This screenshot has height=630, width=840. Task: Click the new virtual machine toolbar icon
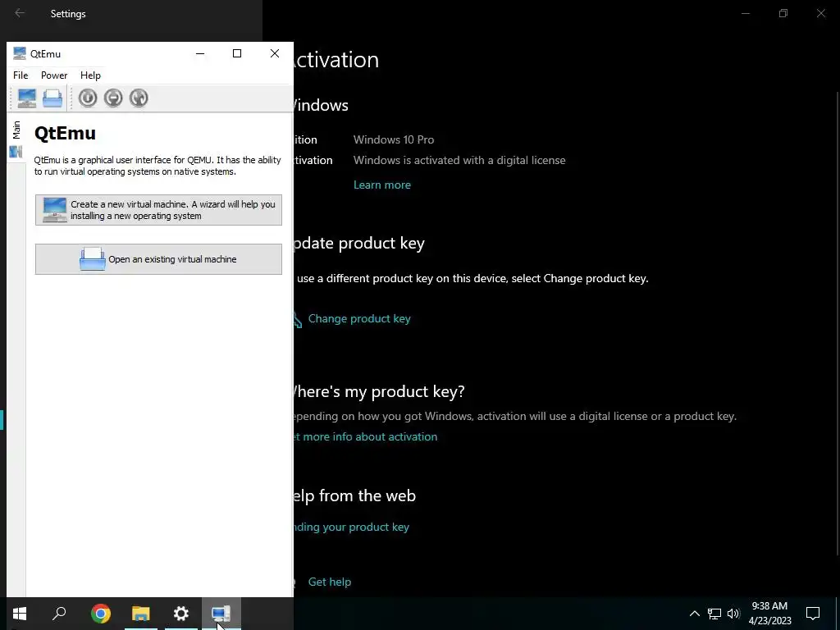tap(26, 98)
